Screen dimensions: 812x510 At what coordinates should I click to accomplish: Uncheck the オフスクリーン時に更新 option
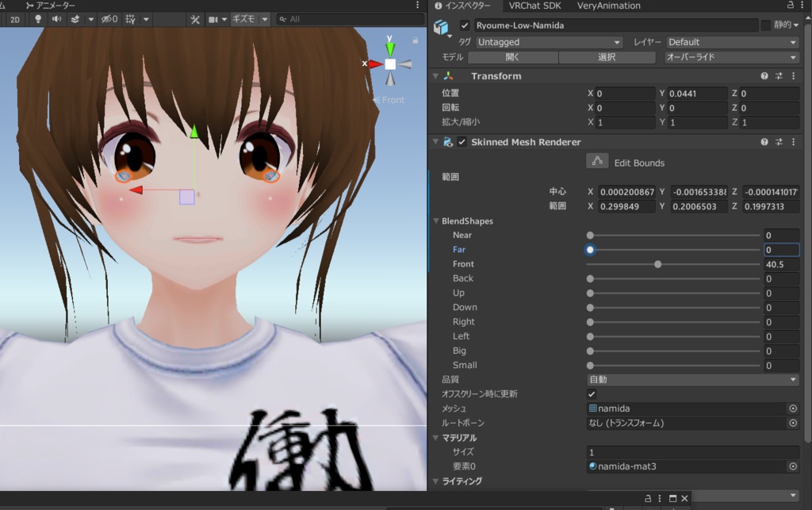(591, 393)
